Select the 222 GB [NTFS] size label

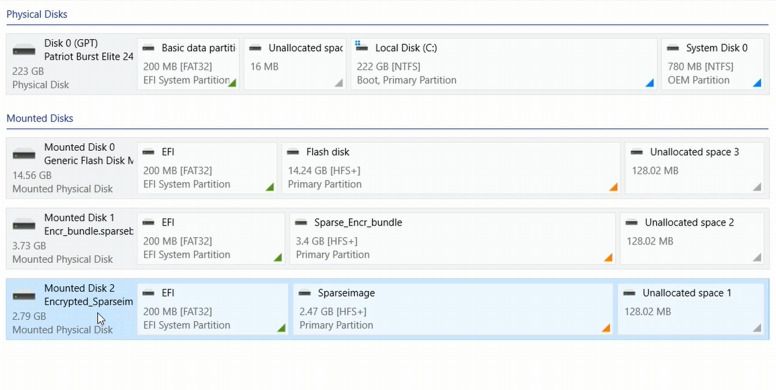point(388,66)
